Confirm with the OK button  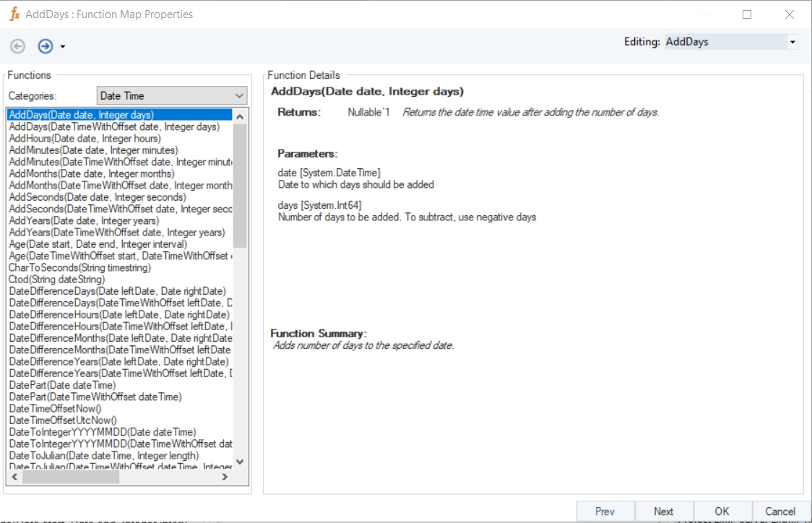[722, 511]
